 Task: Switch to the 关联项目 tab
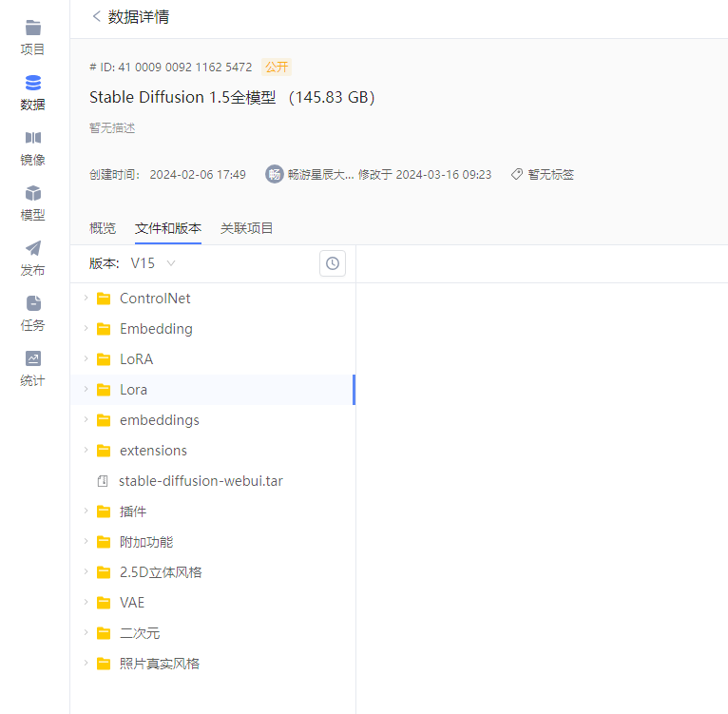tap(246, 228)
